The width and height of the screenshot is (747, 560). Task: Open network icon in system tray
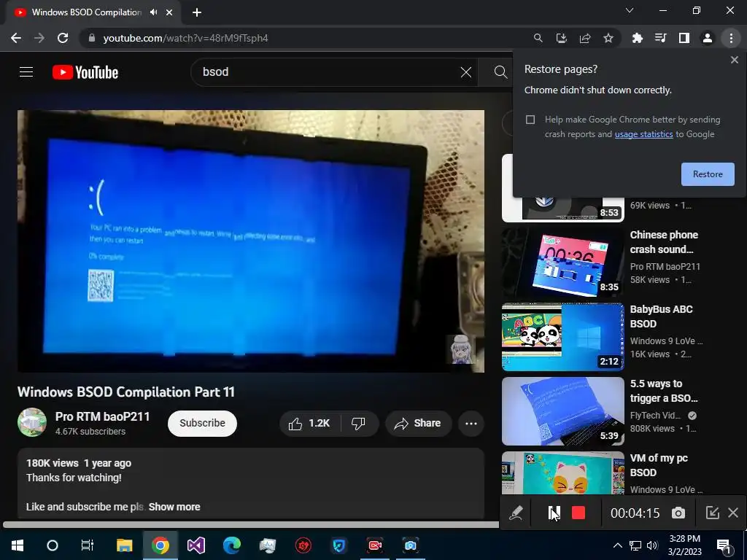[x=635, y=545]
